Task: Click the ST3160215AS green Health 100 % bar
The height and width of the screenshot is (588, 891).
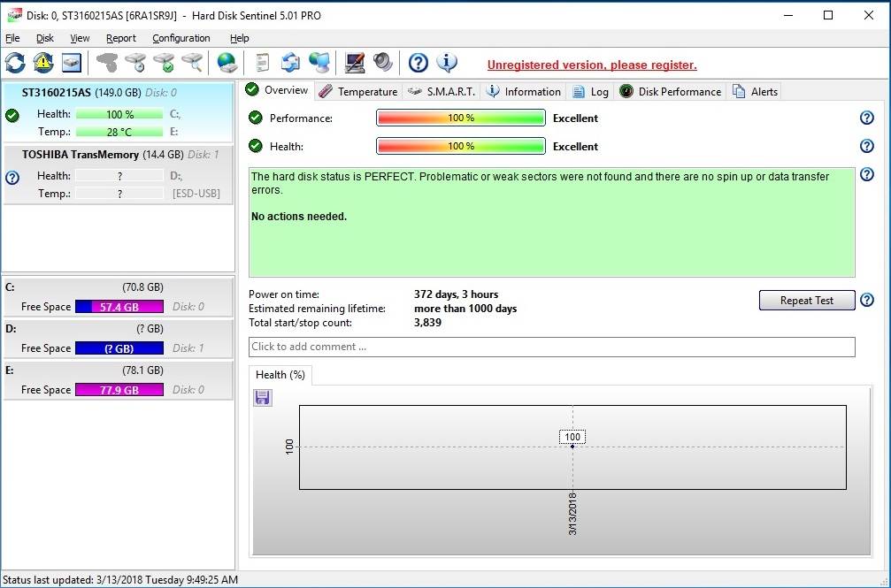Action: (119, 114)
